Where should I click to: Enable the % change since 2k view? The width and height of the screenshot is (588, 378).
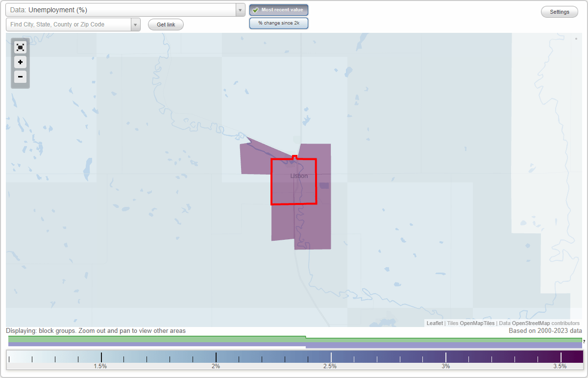click(278, 23)
